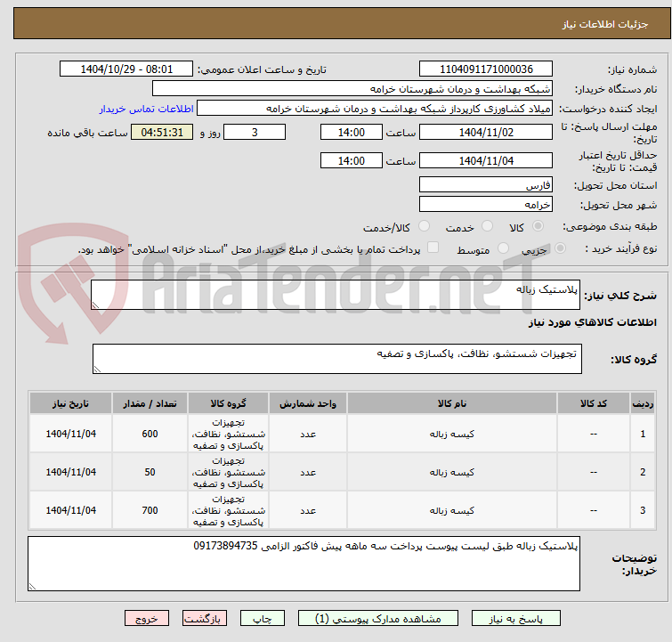
Task: Click the remaining time field 04:51:31
Action: (x=162, y=132)
